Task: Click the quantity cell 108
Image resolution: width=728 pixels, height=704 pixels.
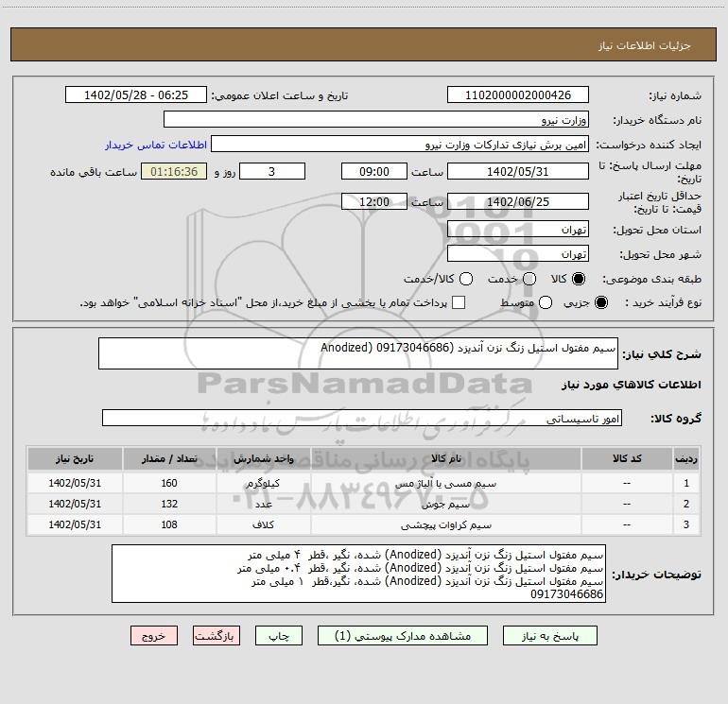Action: click(x=169, y=524)
